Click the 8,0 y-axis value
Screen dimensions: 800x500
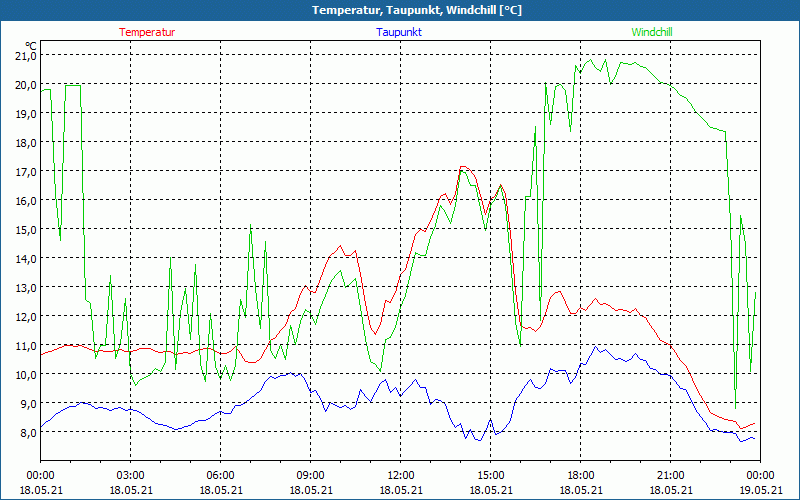[x=28, y=433]
